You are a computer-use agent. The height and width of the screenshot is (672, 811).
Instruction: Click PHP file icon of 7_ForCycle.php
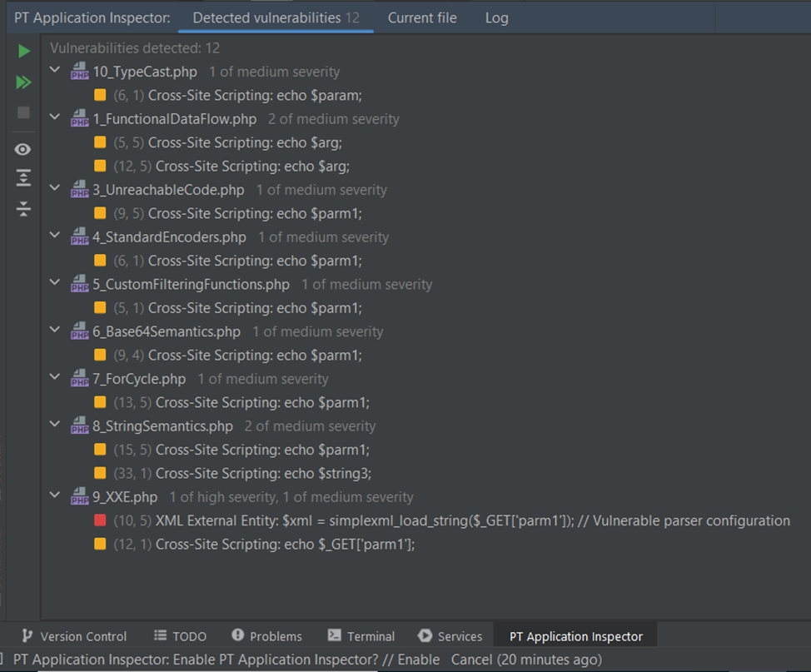tap(80, 378)
